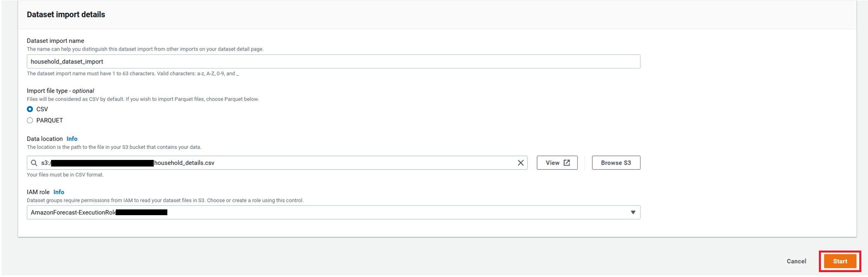Click the magnifier icon in Data location field

(x=34, y=163)
